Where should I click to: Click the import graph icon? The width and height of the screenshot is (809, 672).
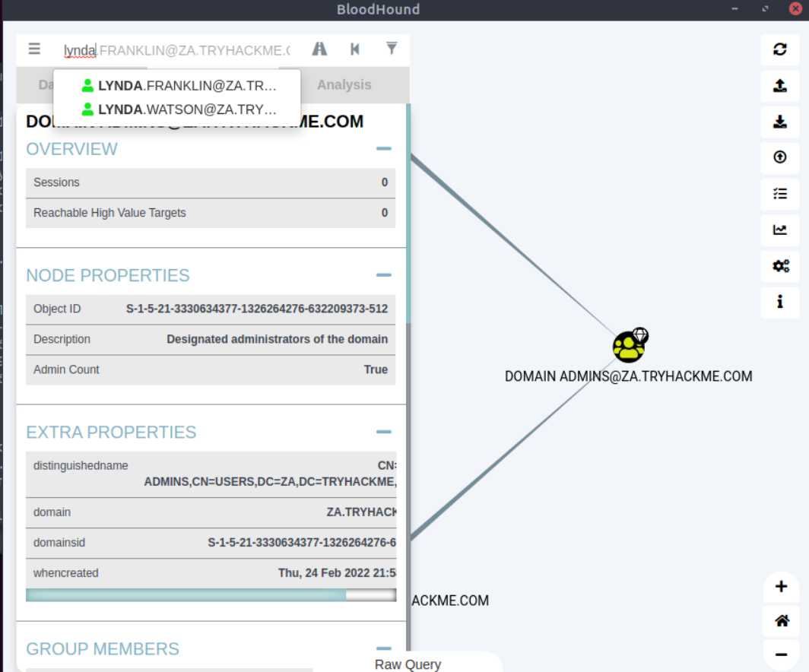pos(779,121)
